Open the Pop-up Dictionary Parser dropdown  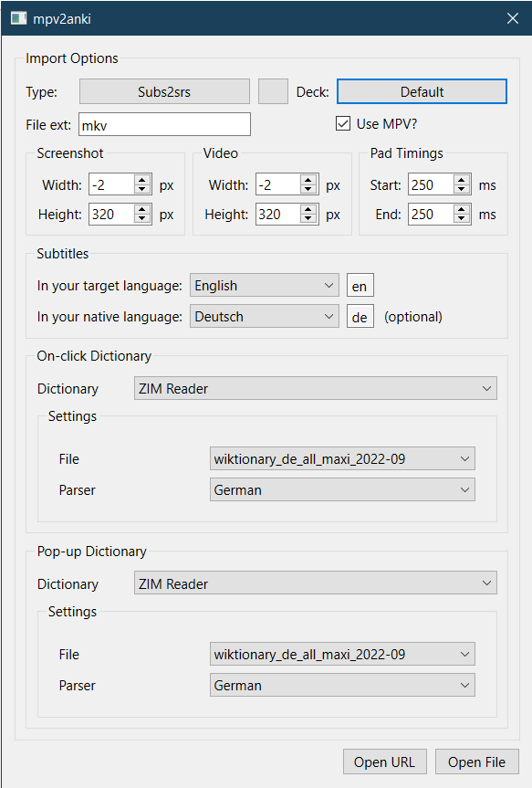tap(342, 685)
